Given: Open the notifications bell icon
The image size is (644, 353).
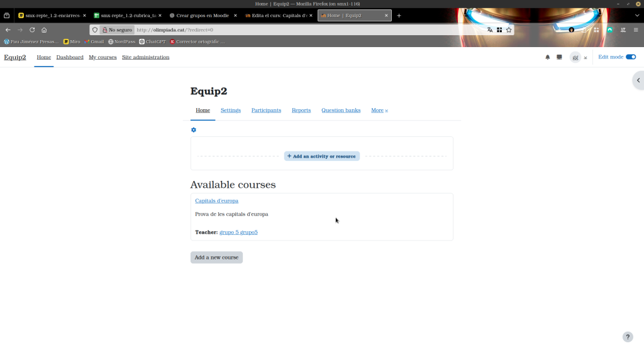Looking at the screenshot, I should pyautogui.click(x=547, y=57).
